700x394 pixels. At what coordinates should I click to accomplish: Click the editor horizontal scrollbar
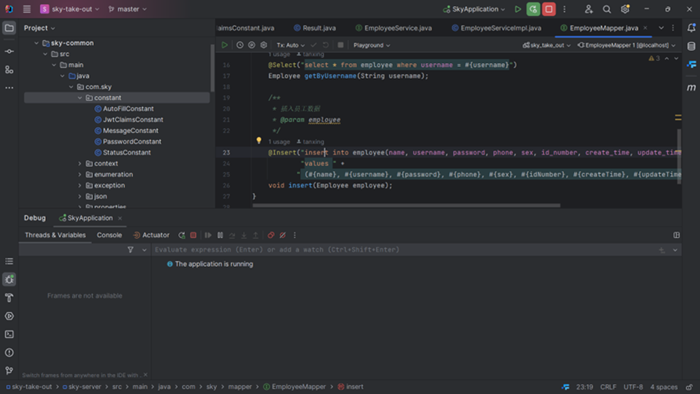[406, 206]
